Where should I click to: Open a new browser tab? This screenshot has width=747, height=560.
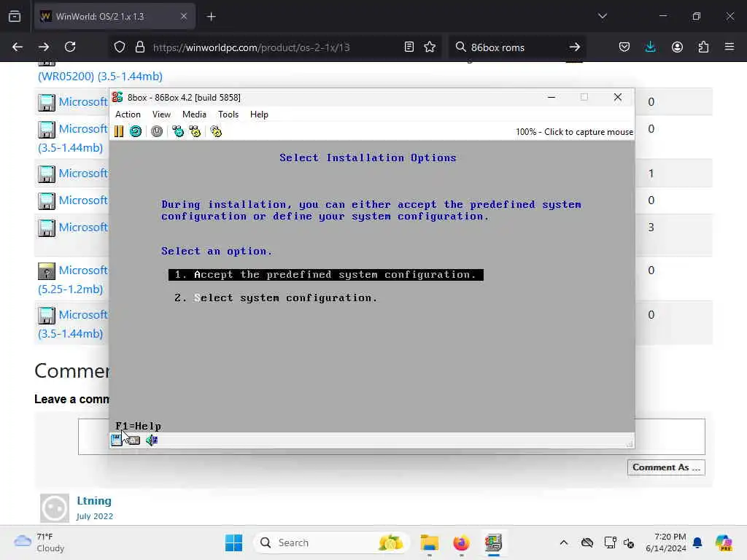pos(212,17)
